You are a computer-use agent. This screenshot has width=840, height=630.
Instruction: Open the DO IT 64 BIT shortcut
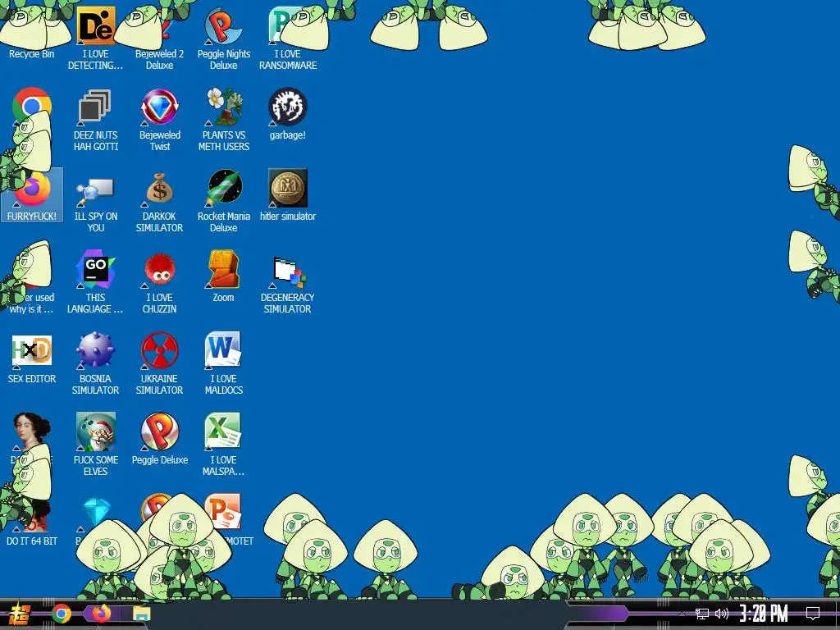pos(32,523)
